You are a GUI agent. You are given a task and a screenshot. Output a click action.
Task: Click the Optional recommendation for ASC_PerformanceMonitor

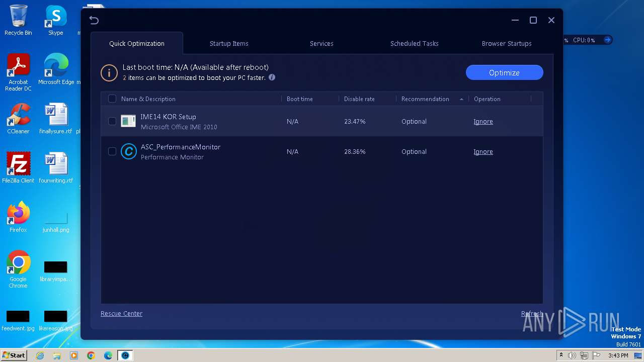coord(414,151)
